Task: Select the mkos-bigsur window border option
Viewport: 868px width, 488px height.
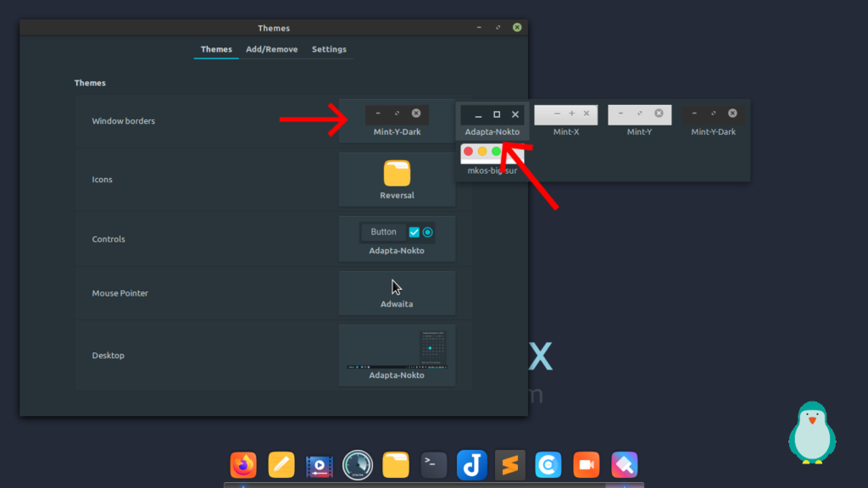Action: tap(492, 160)
